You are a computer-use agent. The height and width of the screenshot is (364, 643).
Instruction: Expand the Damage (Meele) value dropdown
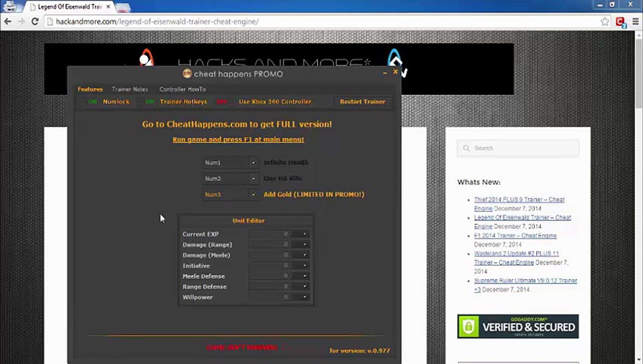[x=305, y=255]
